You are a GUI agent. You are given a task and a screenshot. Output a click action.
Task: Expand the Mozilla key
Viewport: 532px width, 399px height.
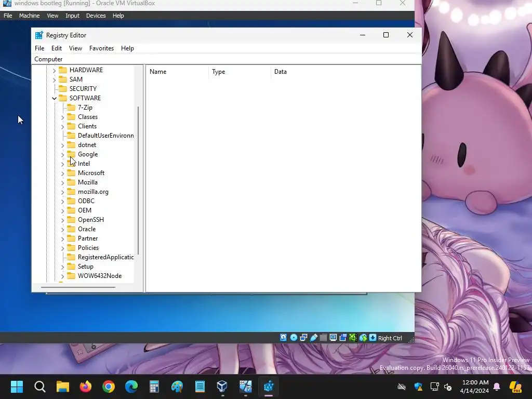click(62, 183)
